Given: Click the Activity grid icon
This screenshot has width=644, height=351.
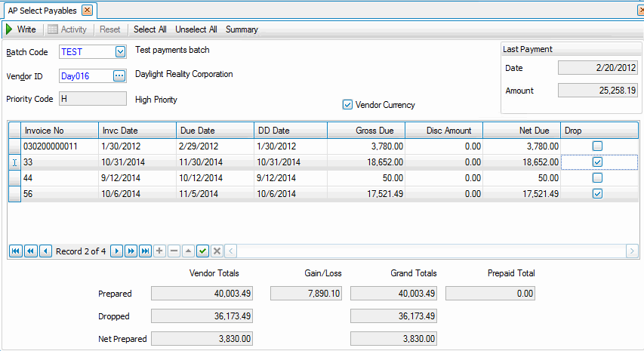Looking at the screenshot, I should coord(53,29).
